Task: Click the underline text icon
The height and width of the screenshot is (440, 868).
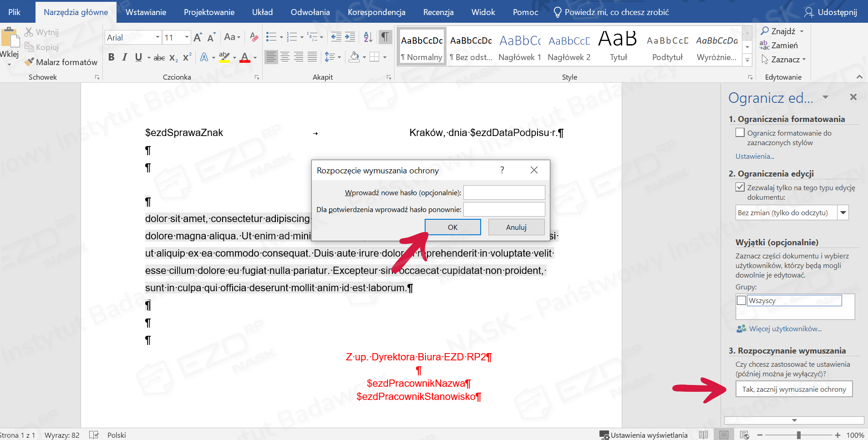Action: coord(138,57)
